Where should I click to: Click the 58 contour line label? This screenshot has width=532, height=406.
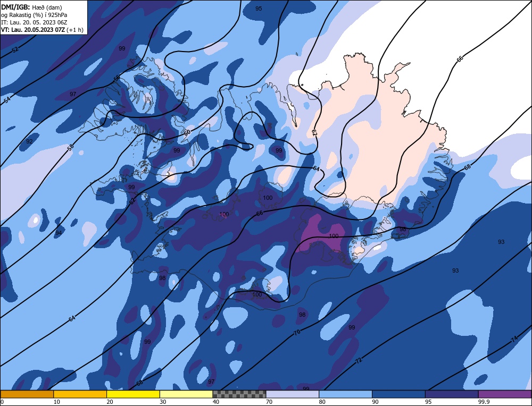pyautogui.click(x=70, y=147)
